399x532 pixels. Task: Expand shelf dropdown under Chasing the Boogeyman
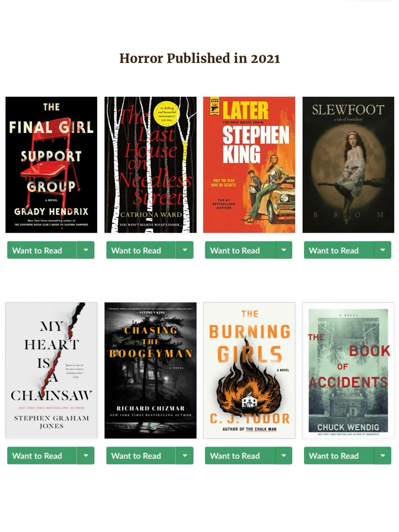tap(185, 456)
